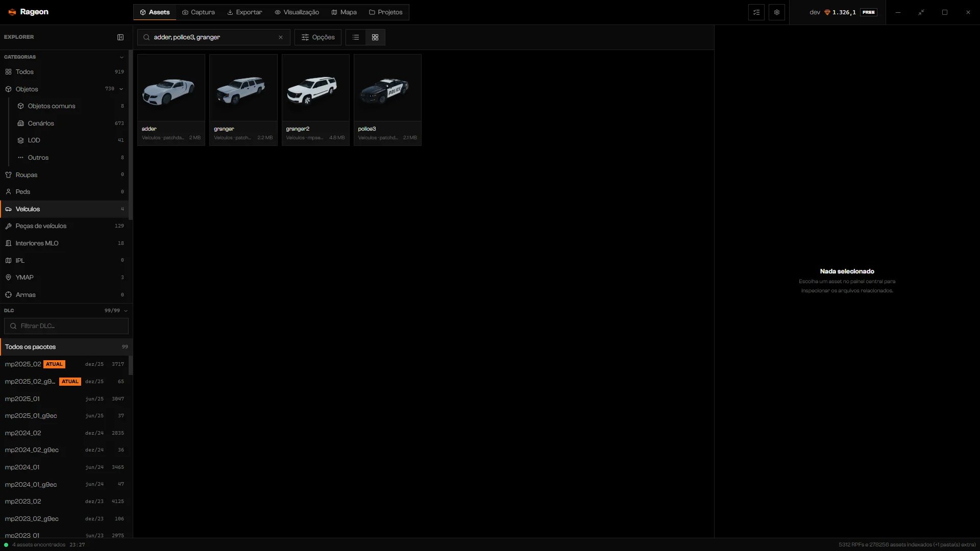Open the task checklist icon in header

[x=756, y=12]
